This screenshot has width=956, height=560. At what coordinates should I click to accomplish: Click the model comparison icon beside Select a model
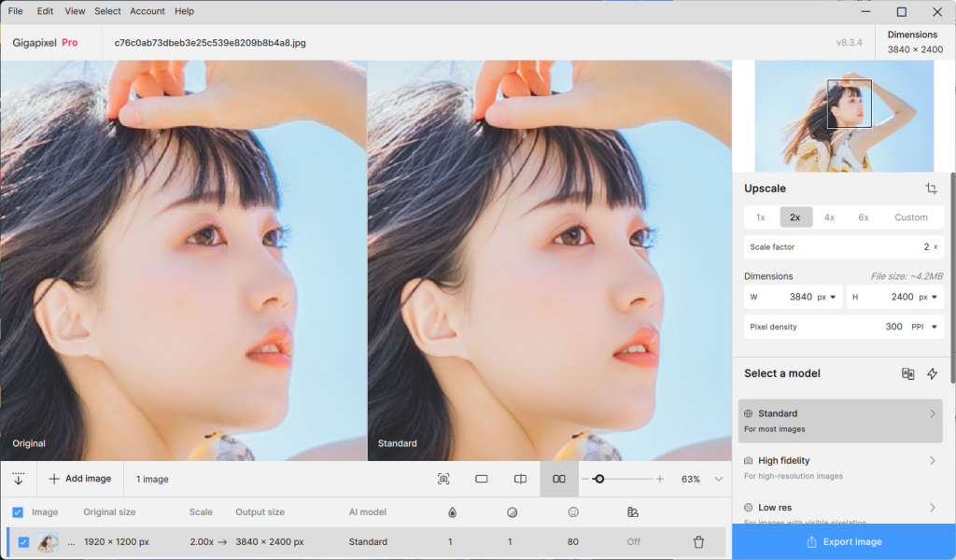coord(907,373)
